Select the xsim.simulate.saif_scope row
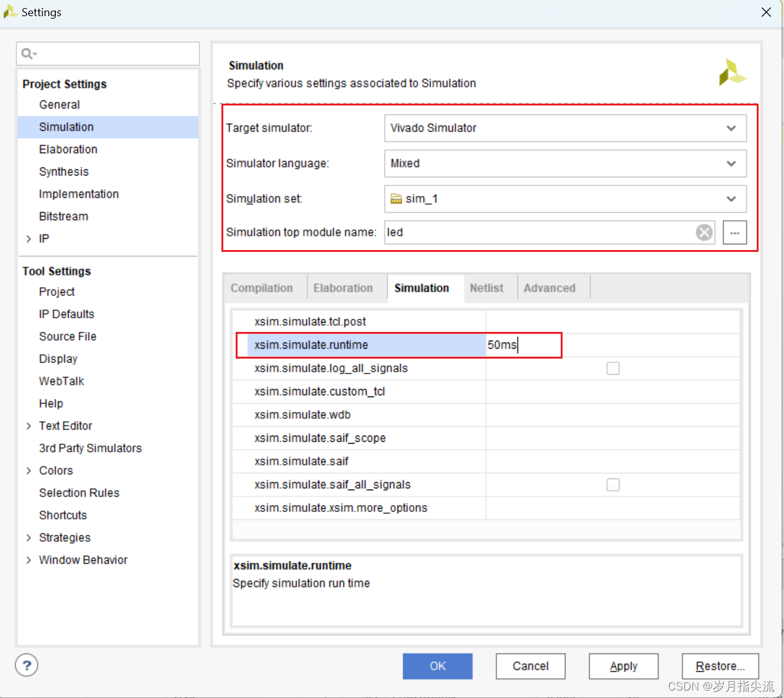This screenshot has height=698, width=784. coord(486,438)
